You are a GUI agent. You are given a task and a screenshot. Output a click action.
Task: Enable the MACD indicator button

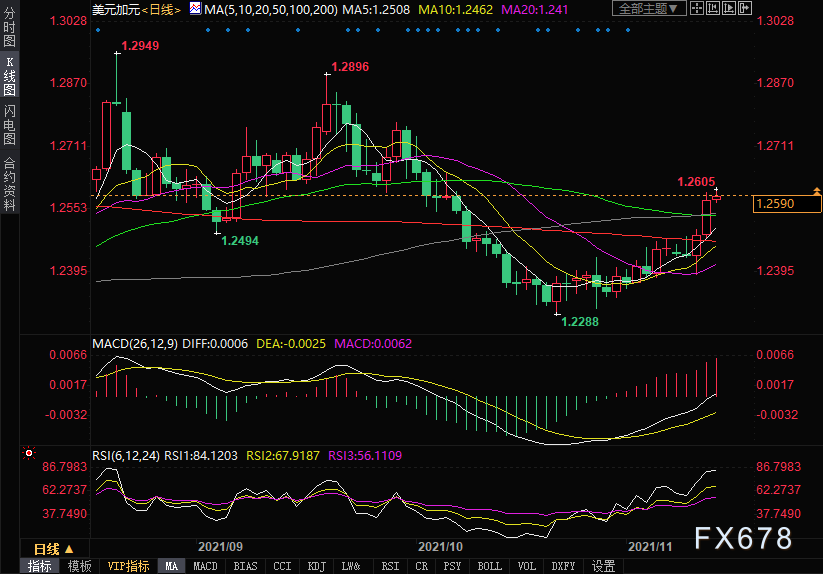pyautogui.click(x=205, y=566)
